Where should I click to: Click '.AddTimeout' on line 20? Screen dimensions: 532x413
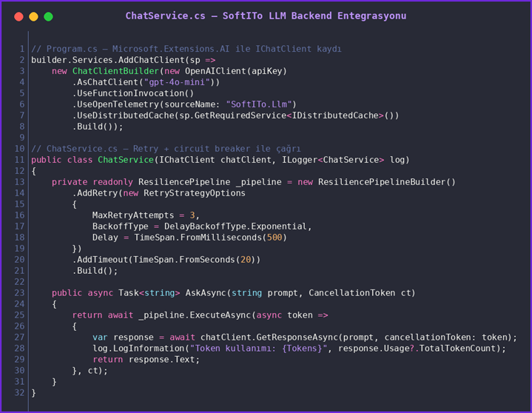point(100,260)
